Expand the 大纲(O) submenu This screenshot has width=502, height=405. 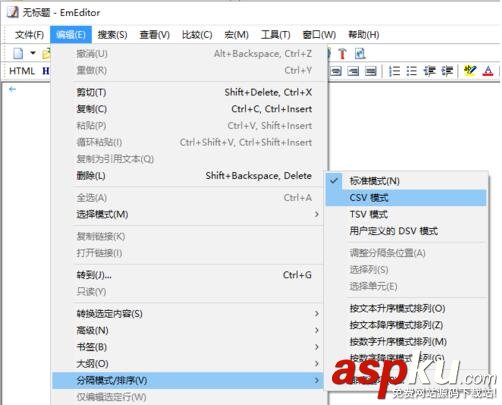click(188, 364)
